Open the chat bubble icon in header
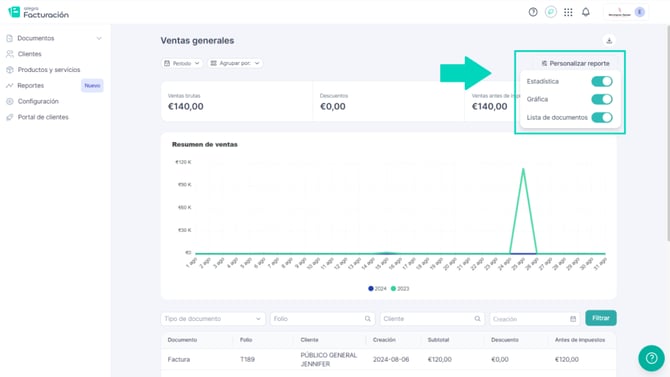 coord(551,12)
